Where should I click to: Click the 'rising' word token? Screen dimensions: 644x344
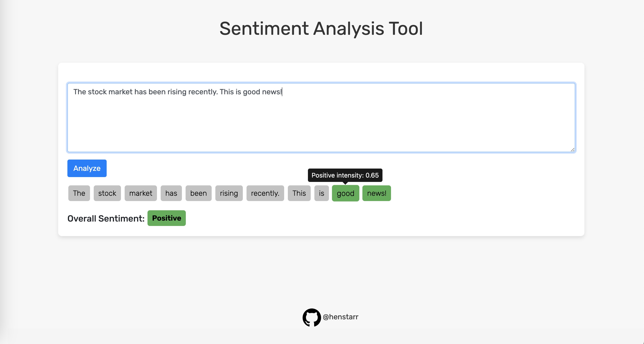[x=229, y=193]
